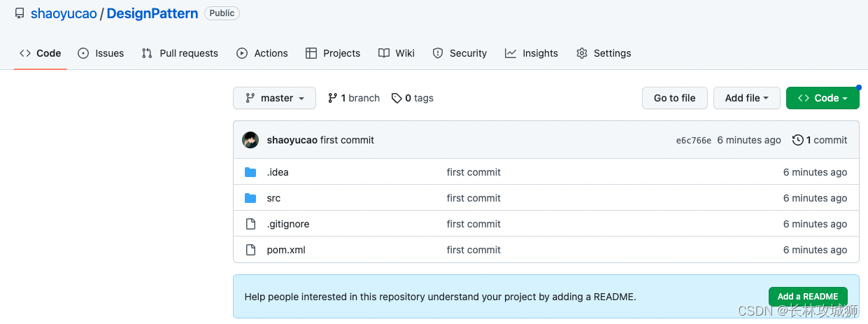Click the .gitignore file icon
Image resolution: width=868 pixels, height=324 pixels.
(250, 224)
